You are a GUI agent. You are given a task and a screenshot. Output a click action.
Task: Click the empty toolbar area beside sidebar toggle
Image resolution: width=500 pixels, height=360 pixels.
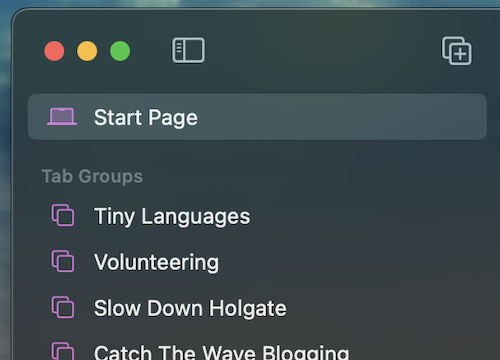tap(320, 51)
